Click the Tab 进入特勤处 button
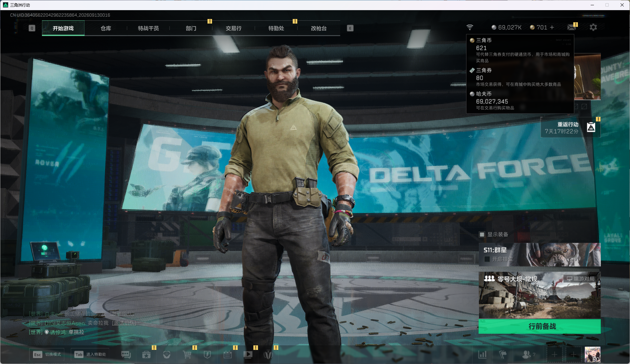The width and height of the screenshot is (630, 364). pyautogui.click(x=90, y=355)
